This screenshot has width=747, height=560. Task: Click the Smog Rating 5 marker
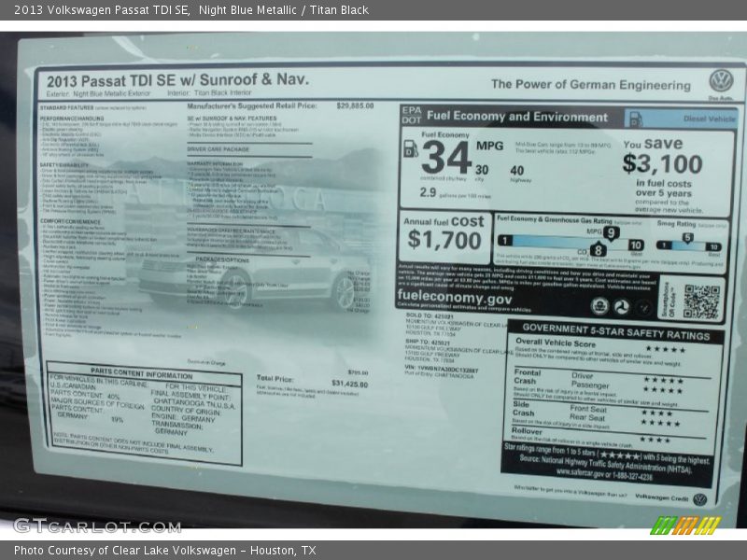click(687, 237)
